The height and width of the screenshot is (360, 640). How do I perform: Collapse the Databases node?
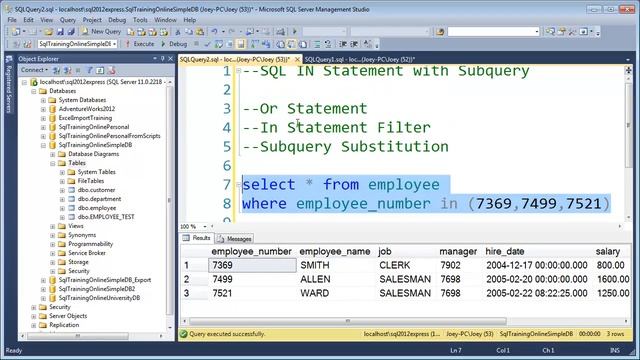click(34, 91)
